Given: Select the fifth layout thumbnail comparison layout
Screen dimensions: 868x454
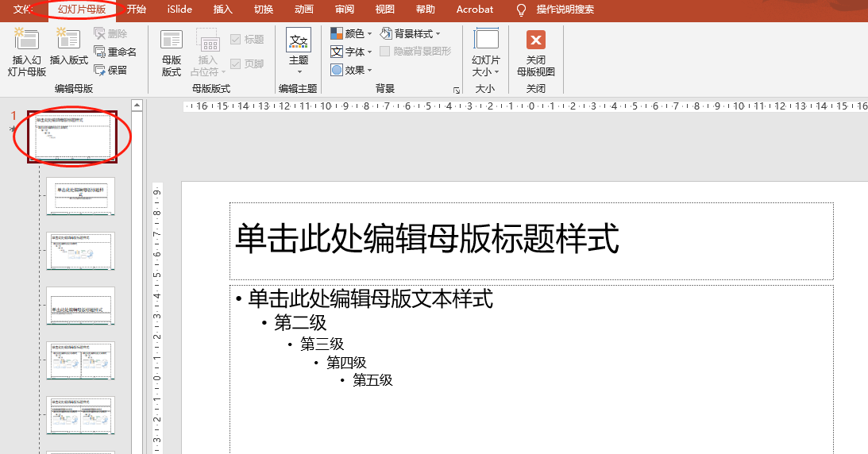Looking at the screenshot, I should (x=81, y=415).
